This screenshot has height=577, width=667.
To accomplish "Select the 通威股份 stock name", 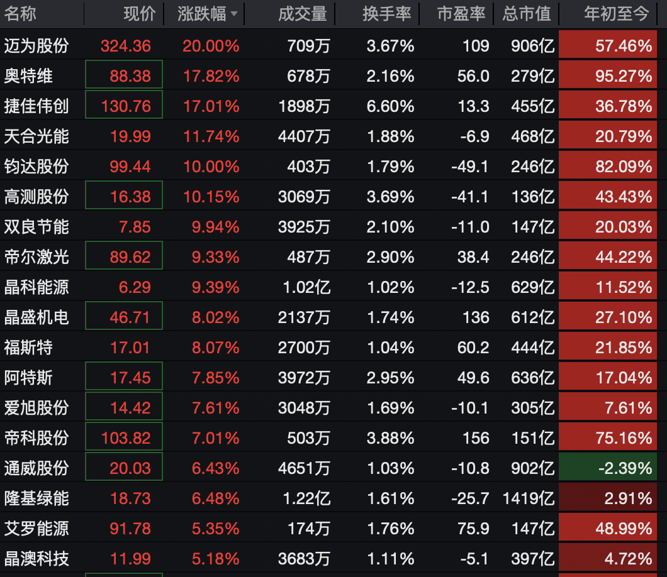I will pyautogui.click(x=36, y=468).
